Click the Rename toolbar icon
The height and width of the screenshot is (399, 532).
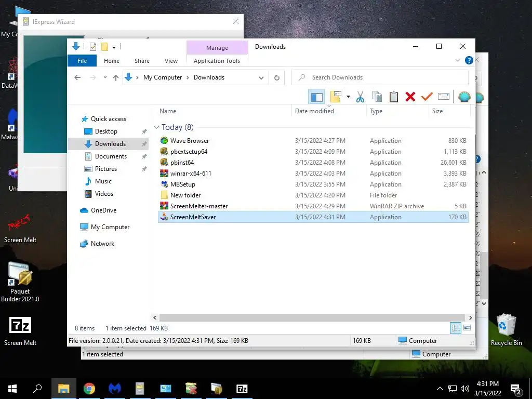pos(444,97)
